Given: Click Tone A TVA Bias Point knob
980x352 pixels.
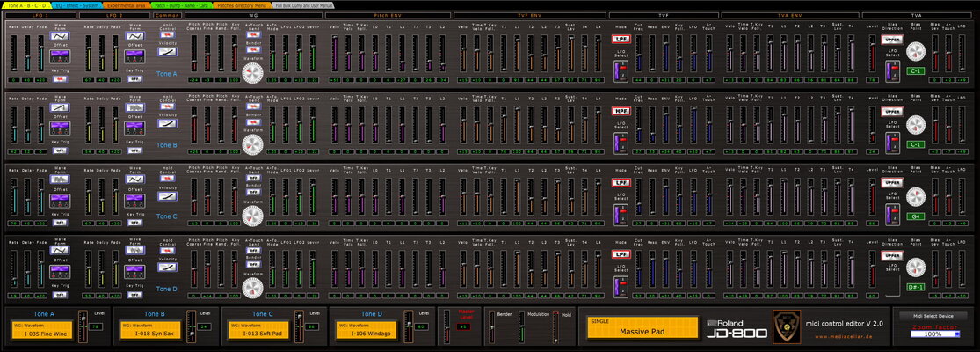Looking at the screenshot, I should pyautogui.click(x=915, y=52).
